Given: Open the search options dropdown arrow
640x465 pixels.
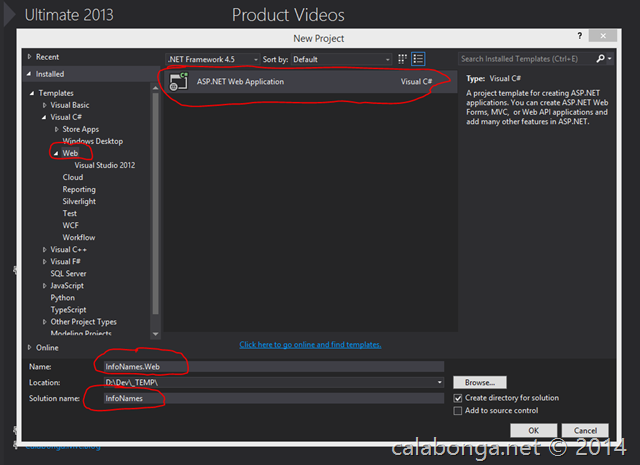Looking at the screenshot, I should pyautogui.click(x=609, y=59).
